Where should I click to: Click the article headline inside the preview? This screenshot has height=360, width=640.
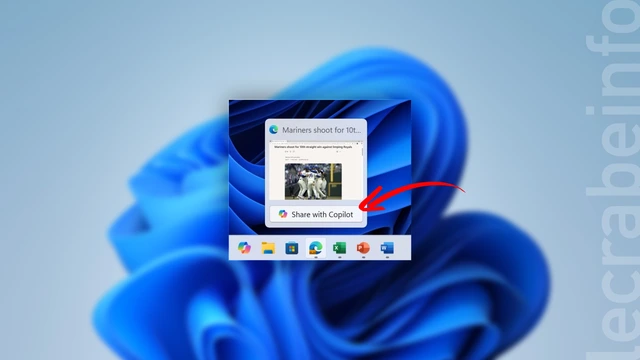click(x=313, y=147)
